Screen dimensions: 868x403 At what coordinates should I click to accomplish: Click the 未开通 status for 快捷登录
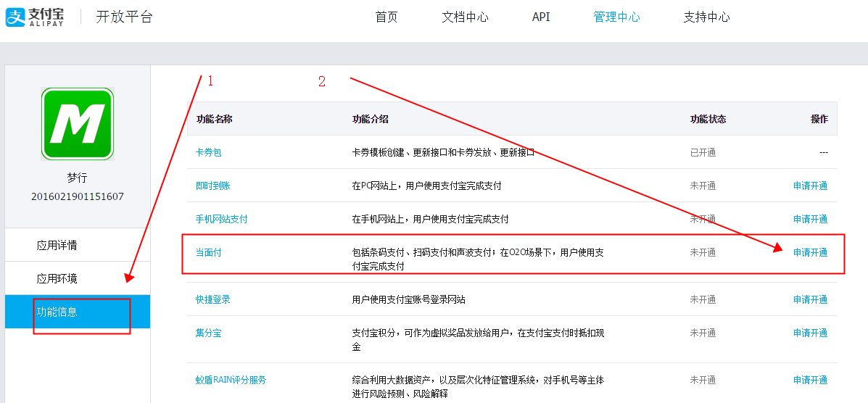click(703, 299)
